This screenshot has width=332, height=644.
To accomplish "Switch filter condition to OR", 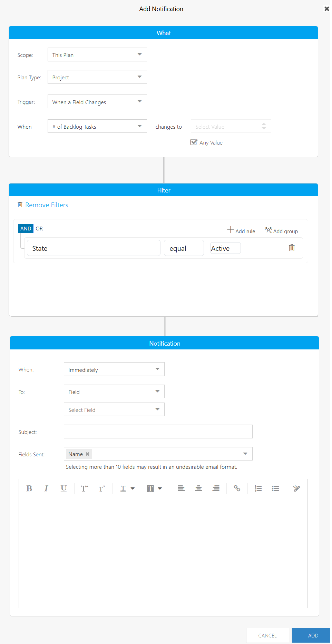I will pyautogui.click(x=39, y=228).
